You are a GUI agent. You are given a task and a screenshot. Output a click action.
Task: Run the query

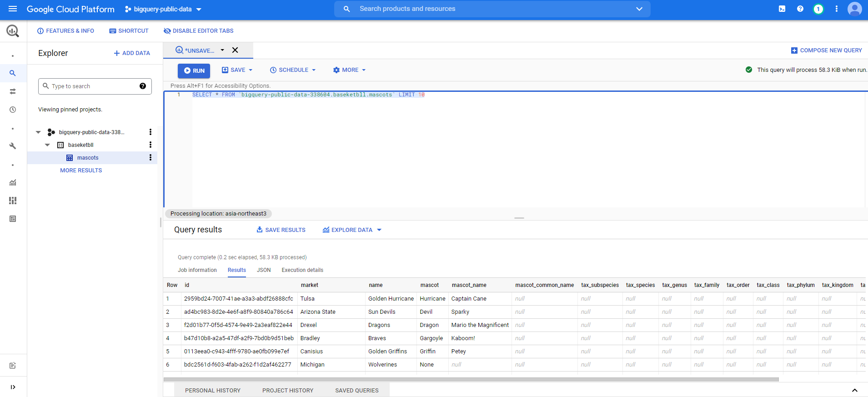pos(194,70)
